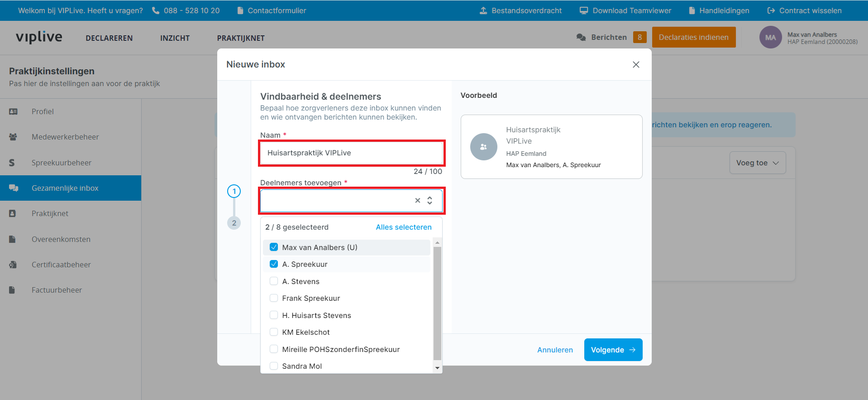The width and height of the screenshot is (868, 400).
Task: Tick the KM Ekelschot checkbox
Action: point(274,332)
